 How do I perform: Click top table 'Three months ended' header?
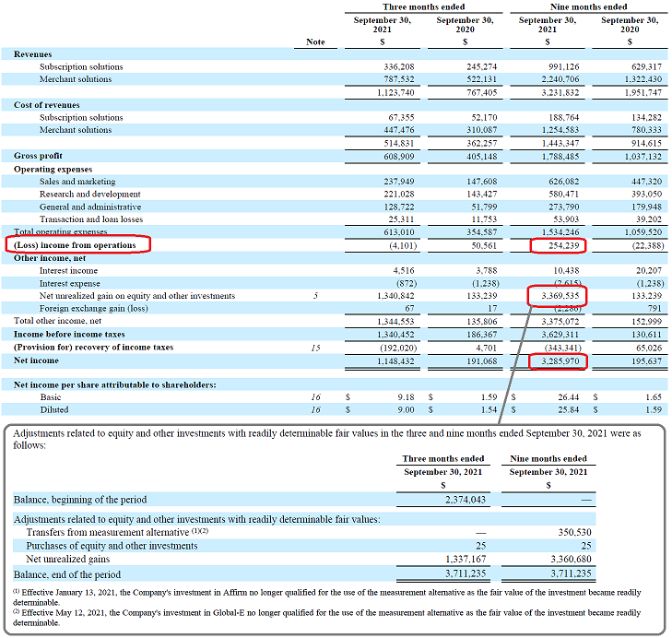pyautogui.click(x=423, y=6)
